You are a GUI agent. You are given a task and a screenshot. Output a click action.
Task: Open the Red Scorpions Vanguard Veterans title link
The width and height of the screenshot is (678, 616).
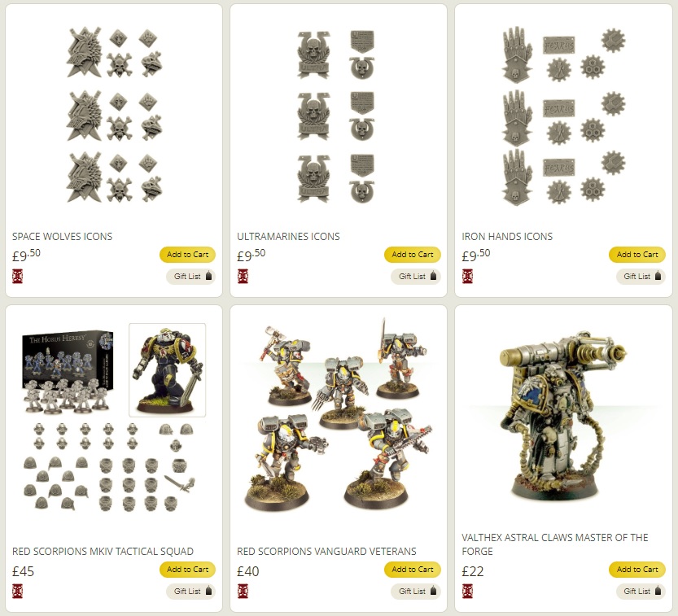click(326, 551)
